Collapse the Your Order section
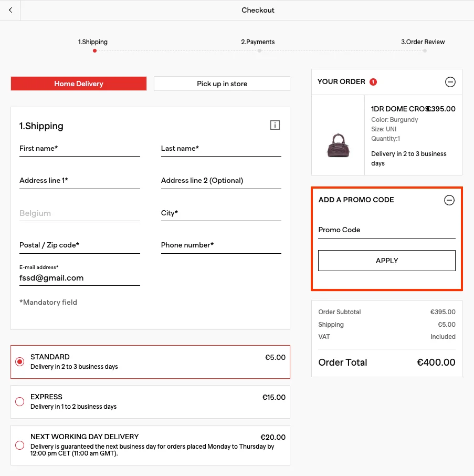This screenshot has height=476, width=474. point(450,82)
